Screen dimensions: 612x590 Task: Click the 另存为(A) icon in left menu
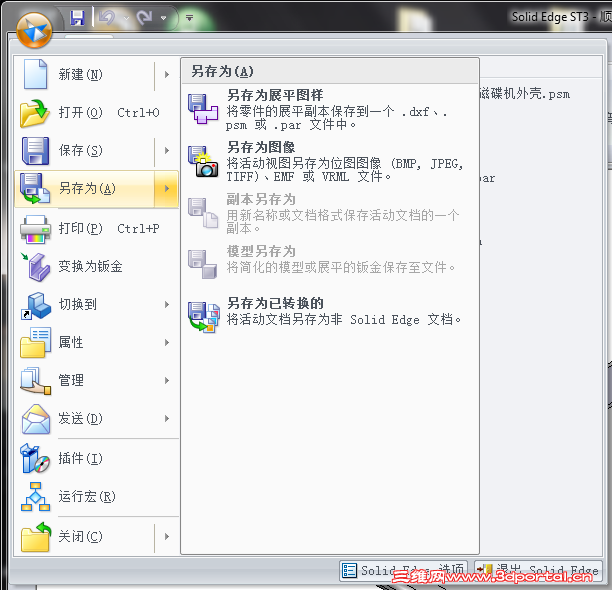35,188
